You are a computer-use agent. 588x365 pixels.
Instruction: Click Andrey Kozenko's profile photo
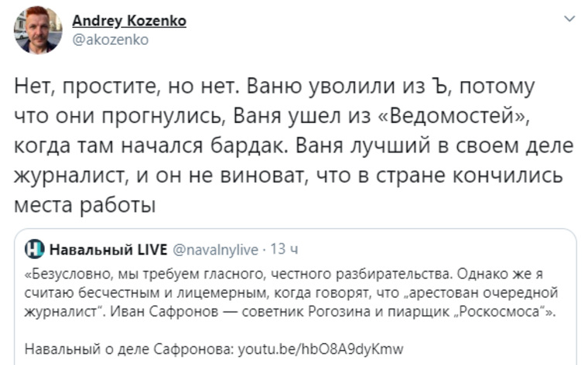pos(38,30)
